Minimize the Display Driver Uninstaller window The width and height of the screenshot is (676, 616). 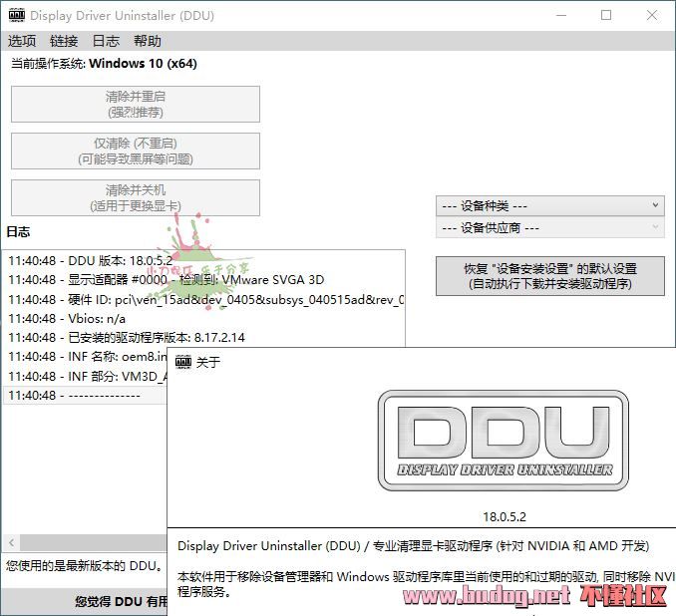click(561, 16)
